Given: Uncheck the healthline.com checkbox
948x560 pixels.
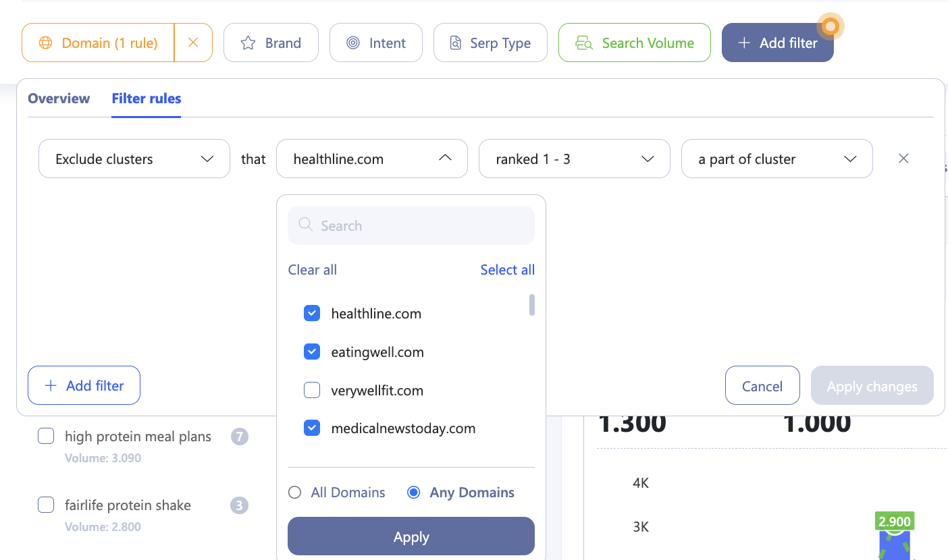Looking at the screenshot, I should [x=312, y=314].
